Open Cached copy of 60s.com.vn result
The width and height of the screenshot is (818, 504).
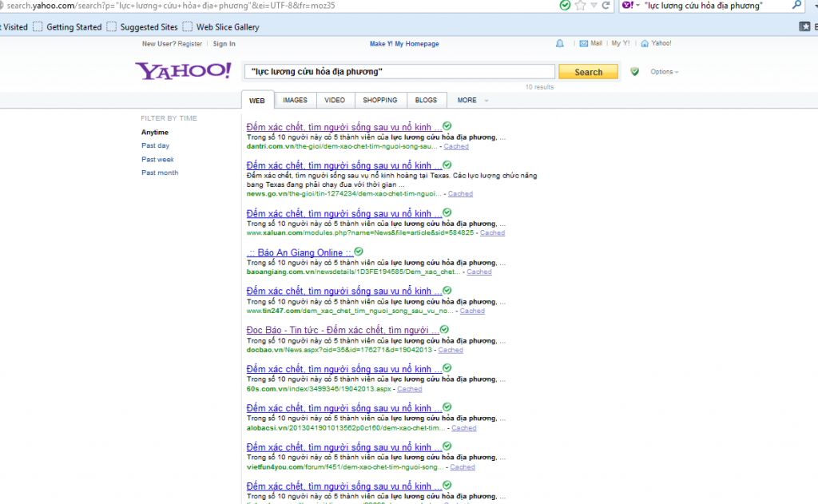(410, 389)
